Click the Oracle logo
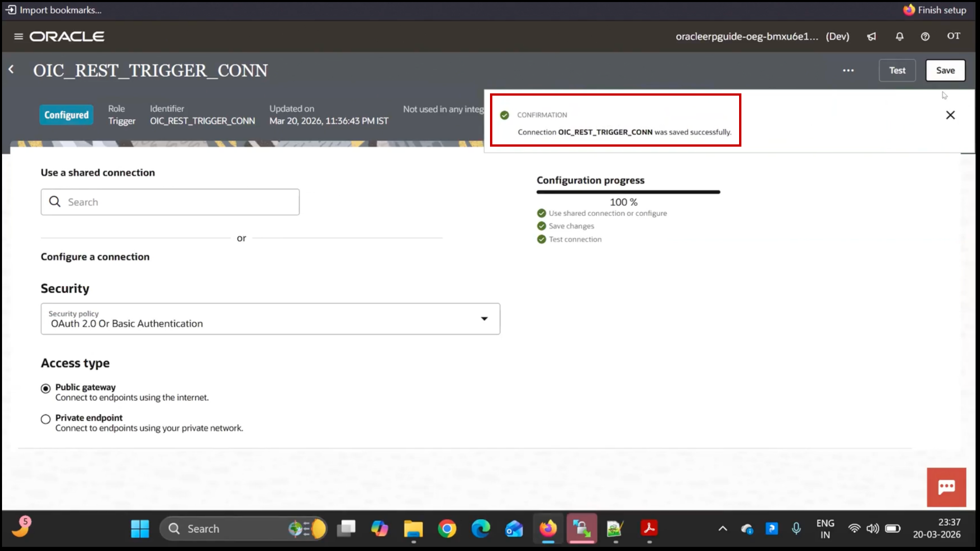980x551 pixels. pos(67,36)
